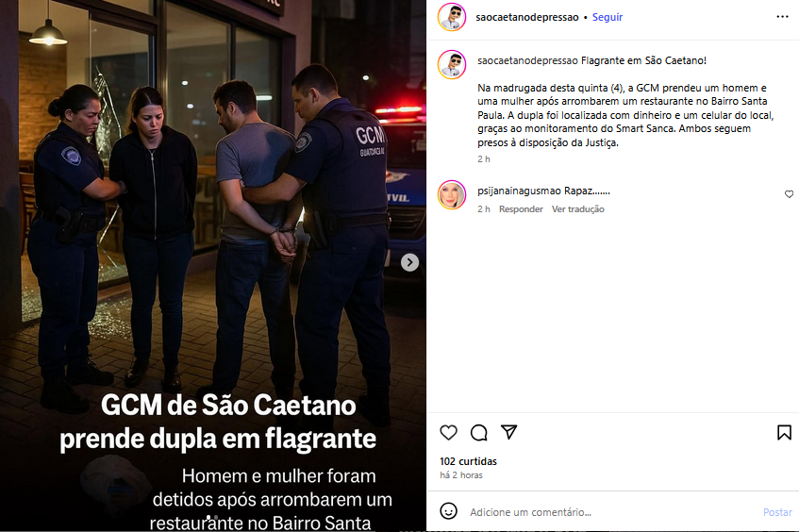
Task: View the 102 curtidas likes list
Action: [468, 461]
